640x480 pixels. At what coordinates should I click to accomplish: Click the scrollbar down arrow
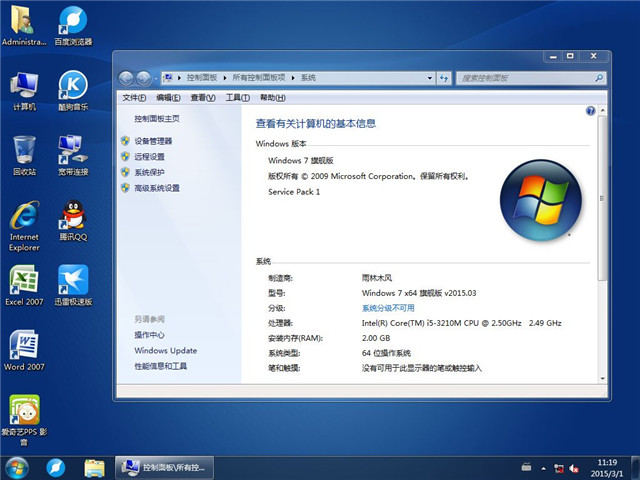(602, 379)
